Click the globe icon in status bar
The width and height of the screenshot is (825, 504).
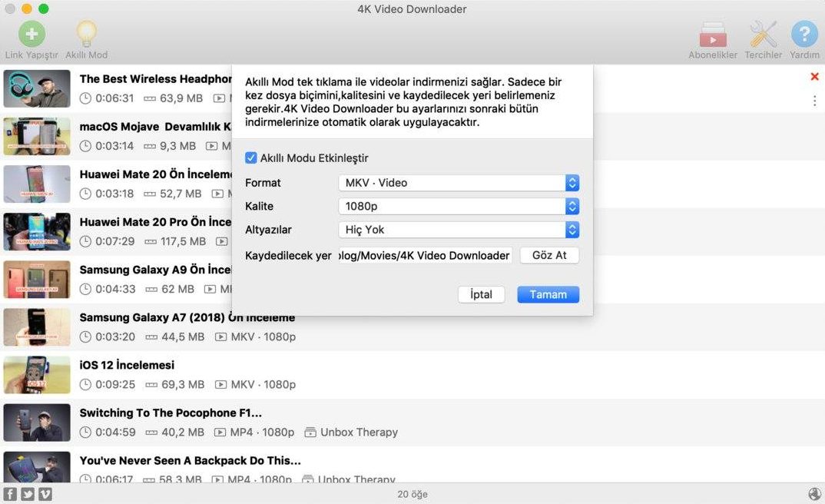pyautogui.click(x=814, y=494)
